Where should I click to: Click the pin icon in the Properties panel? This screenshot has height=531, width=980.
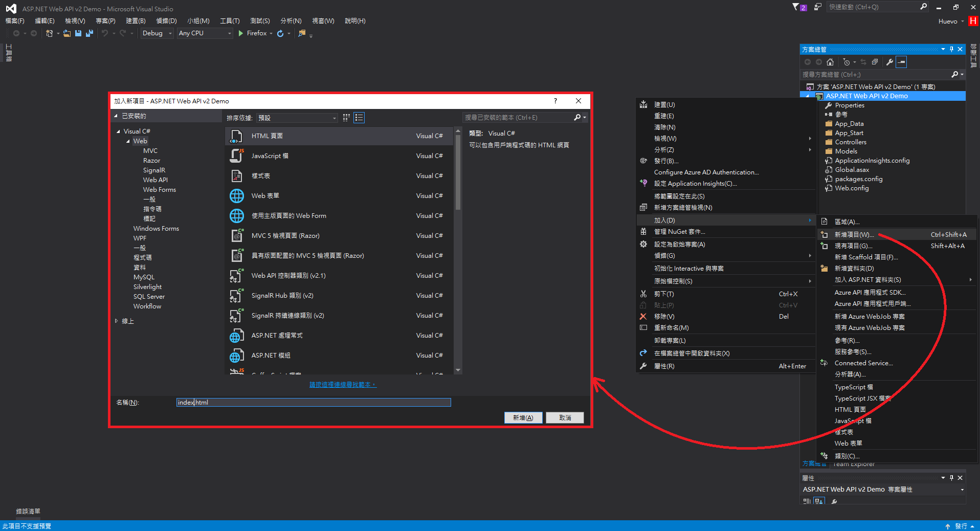pos(951,478)
